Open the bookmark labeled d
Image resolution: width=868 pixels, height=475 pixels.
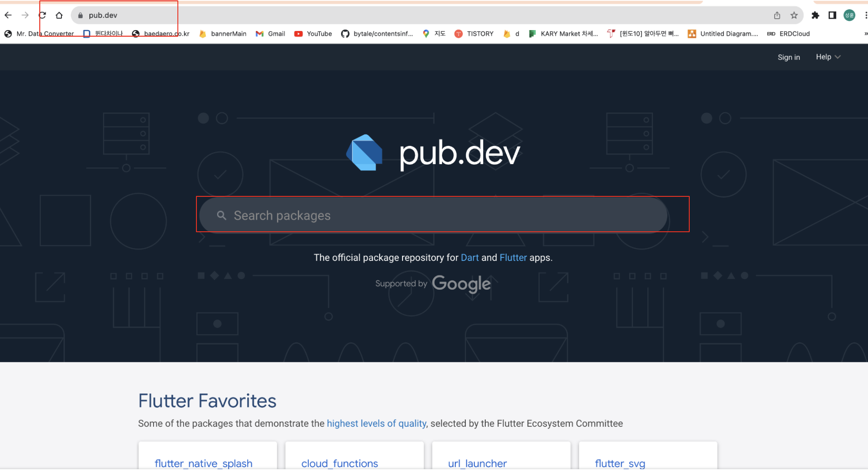click(511, 34)
